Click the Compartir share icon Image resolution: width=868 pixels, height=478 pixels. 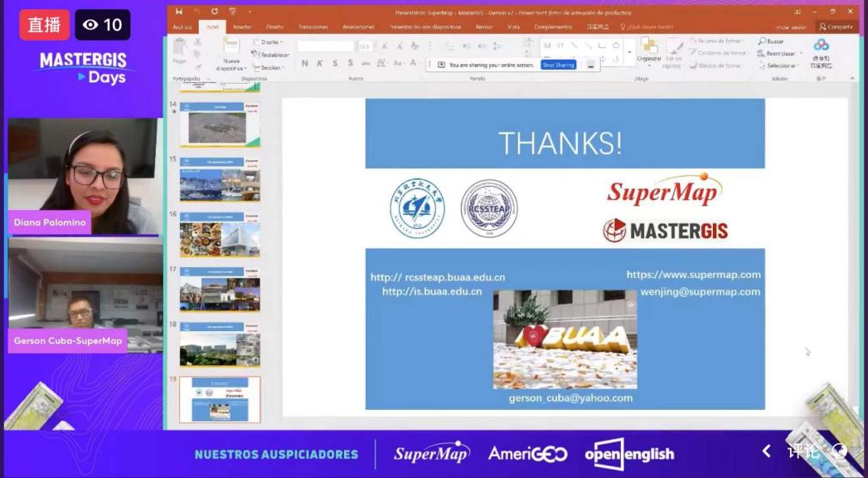pyautogui.click(x=823, y=27)
